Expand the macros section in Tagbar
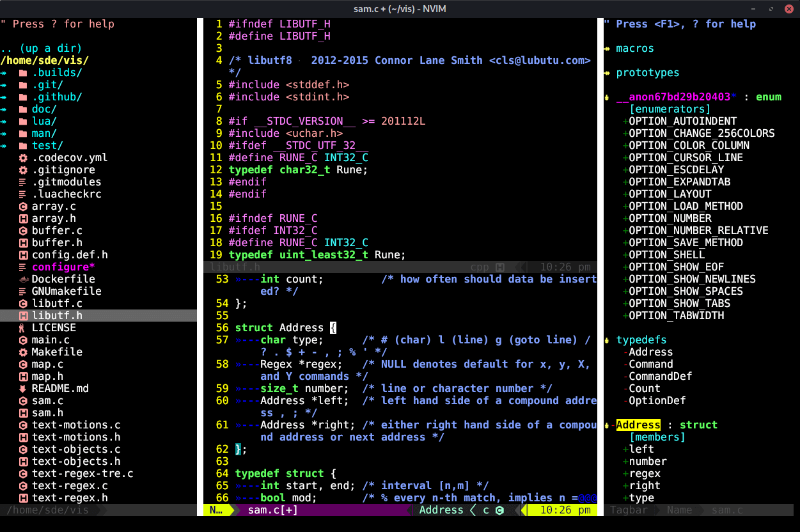800x532 pixels. click(607, 49)
